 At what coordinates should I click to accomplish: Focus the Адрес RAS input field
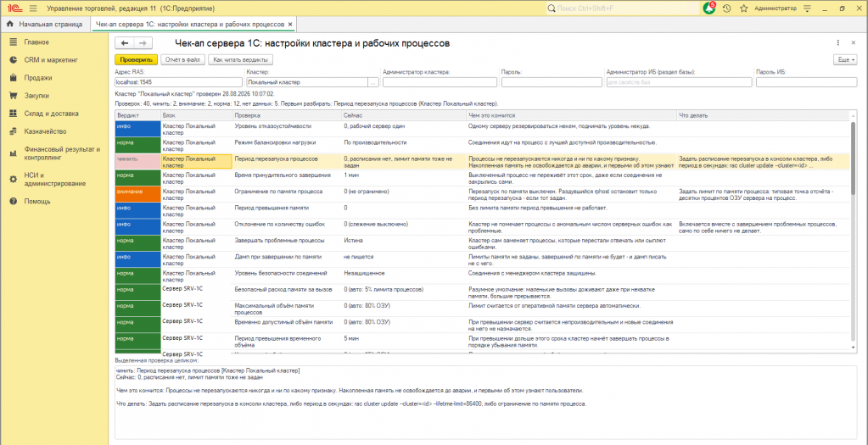[x=177, y=82]
